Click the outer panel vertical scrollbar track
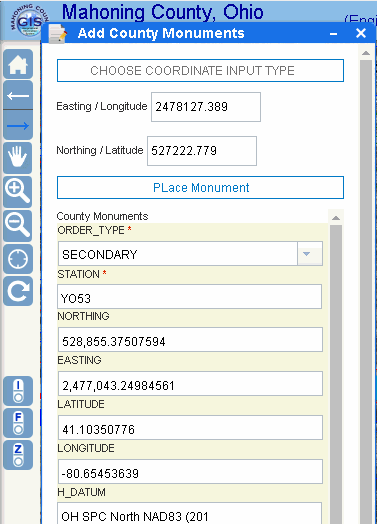377x524 pixels. [366, 291]
